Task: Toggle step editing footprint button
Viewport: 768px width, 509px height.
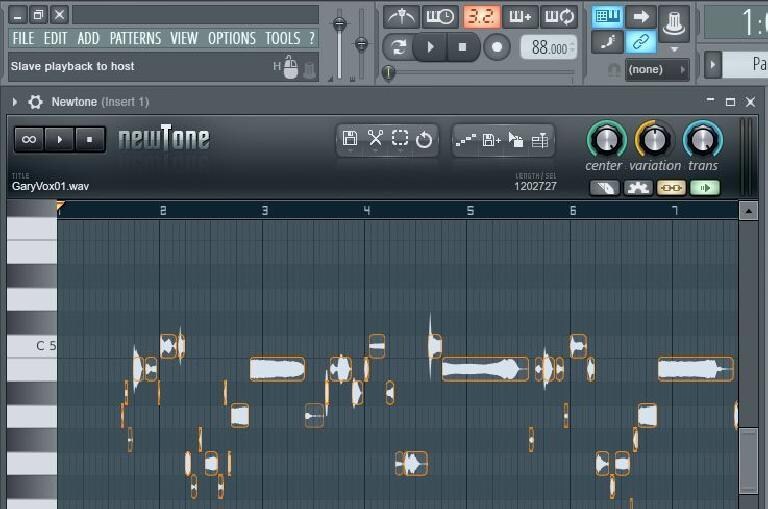Action: (x=607, y=43)
